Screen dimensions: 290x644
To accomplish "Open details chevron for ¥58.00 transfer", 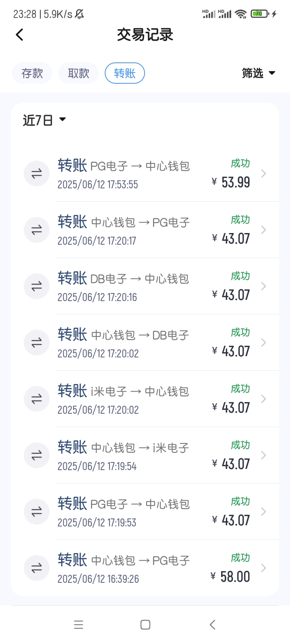I will 264,568.
